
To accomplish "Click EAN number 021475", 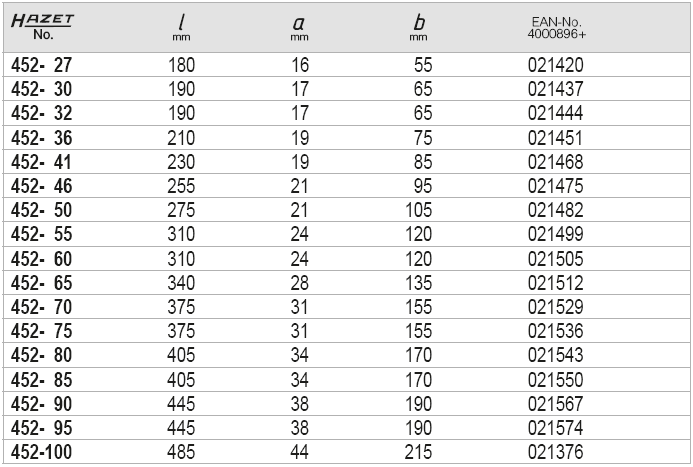I will [556, 186].
